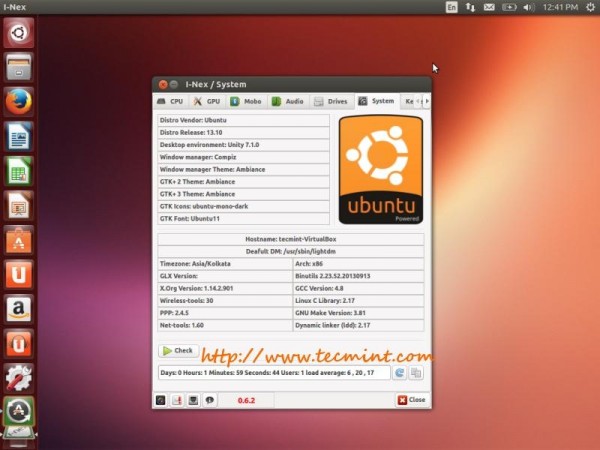Click the Check button
Viewport: 600px width, 450px height.
point(178,351)
